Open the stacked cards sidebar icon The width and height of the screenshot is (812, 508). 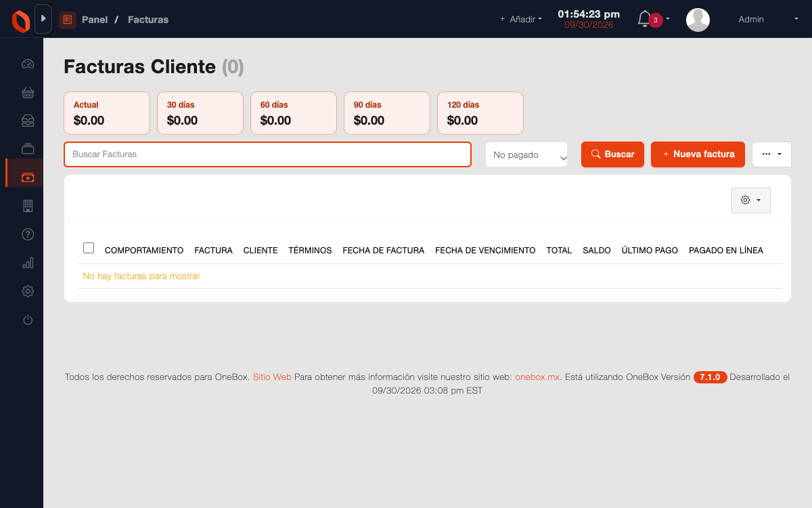(28, 149)
